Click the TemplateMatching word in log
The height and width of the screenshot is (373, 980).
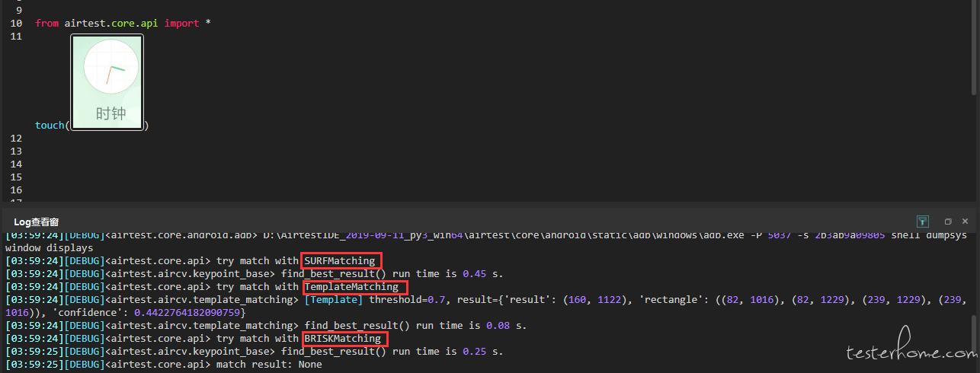[x=351, y=287]
